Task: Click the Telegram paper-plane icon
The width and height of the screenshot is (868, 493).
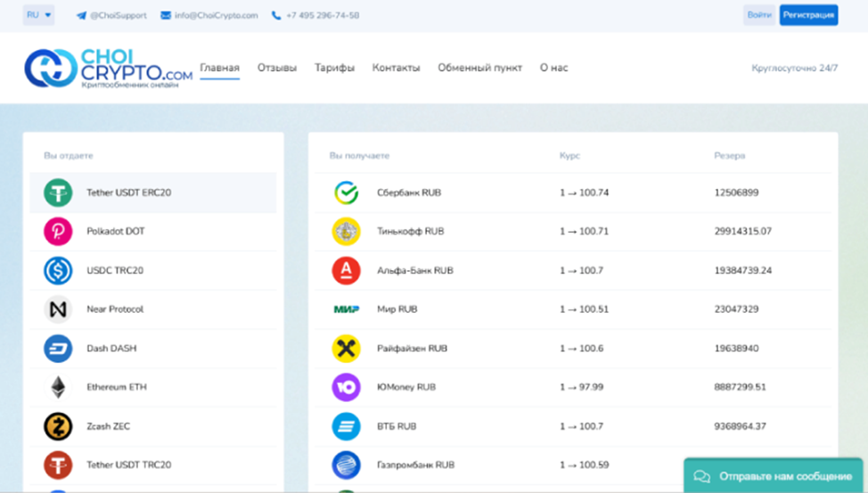Action: (81, 15)
